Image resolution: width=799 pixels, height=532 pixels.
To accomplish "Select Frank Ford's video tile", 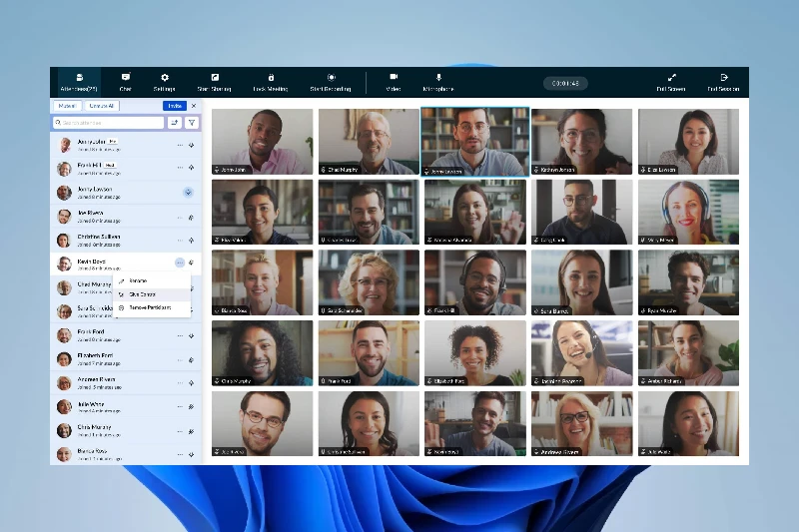I will [369, 352].
